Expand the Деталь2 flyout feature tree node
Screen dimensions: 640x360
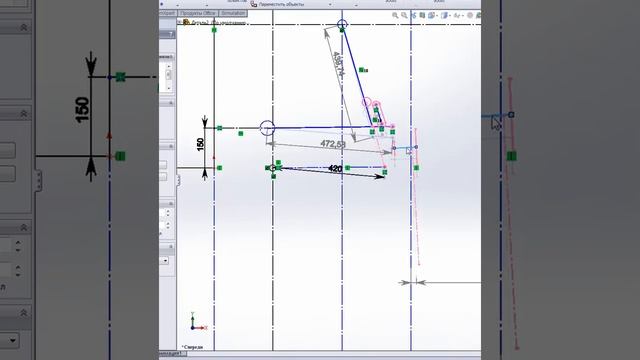(179, 22)
